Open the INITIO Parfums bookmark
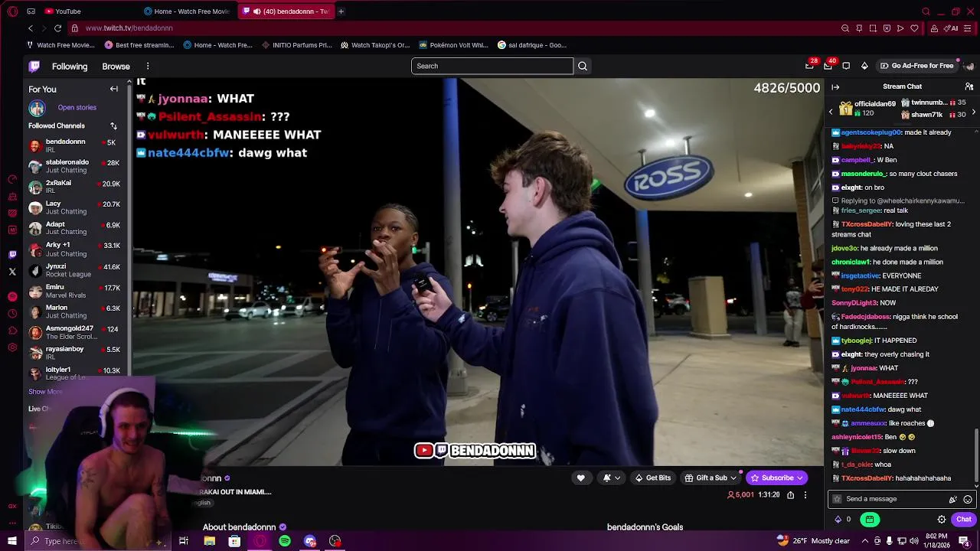 tap(297, 45)
